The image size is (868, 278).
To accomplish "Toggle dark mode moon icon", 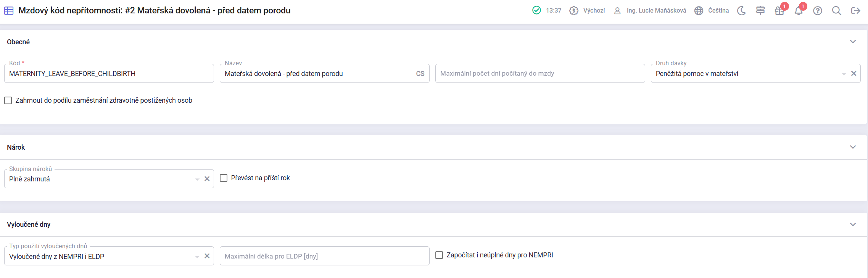I will [741, 11].
